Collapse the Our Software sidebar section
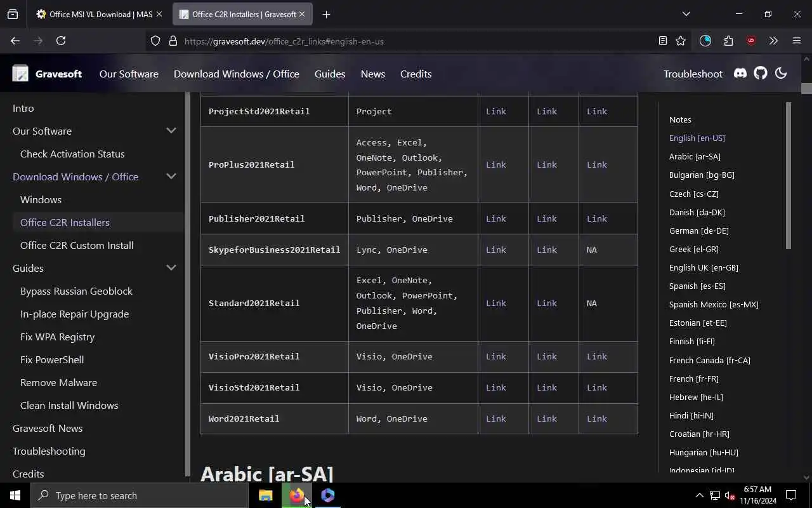This screenshot has width=812, height=508. tap(171, 131)
